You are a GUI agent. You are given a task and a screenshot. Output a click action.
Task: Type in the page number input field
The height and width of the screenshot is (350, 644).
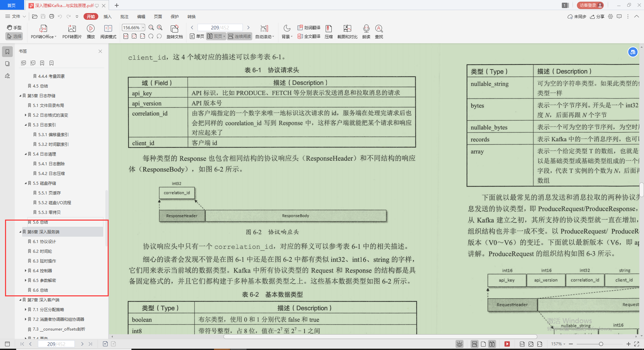tap(220, 27)
